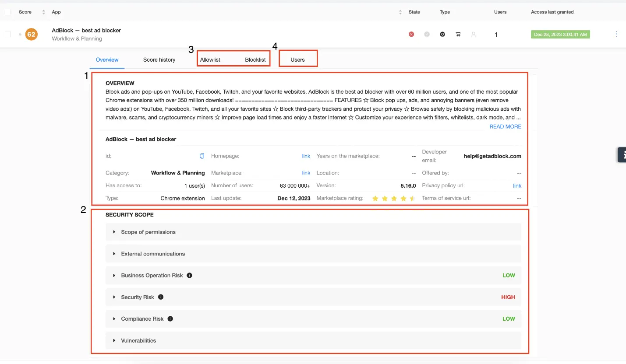Click the gray approved checkmark state icon
The image size is (626, 364).
click(x=427, y=34)
